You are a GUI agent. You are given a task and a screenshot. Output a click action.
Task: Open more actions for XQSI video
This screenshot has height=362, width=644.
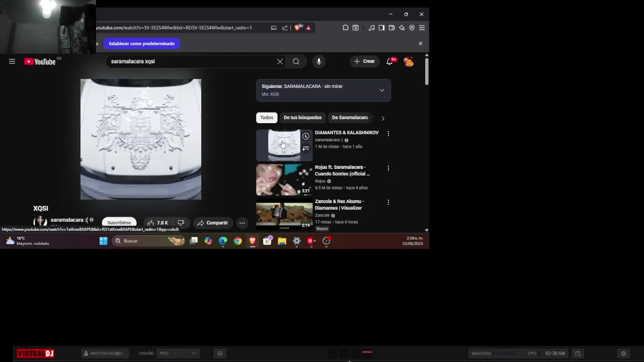pyautogui.click(x=242, y=223)
